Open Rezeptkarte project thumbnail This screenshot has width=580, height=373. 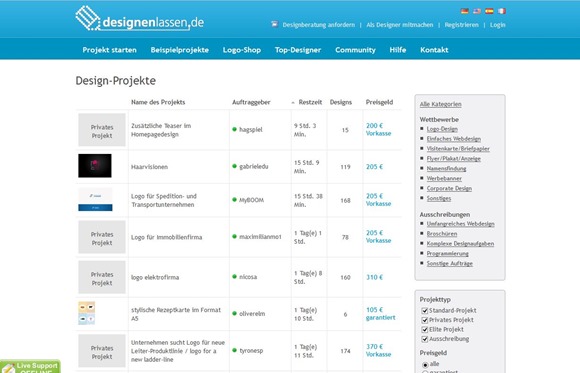(87, 313)
